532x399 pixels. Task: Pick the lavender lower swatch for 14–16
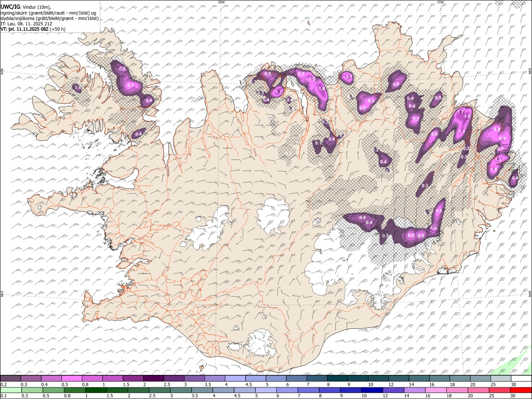pyautogui.click(x=414, y=390)
